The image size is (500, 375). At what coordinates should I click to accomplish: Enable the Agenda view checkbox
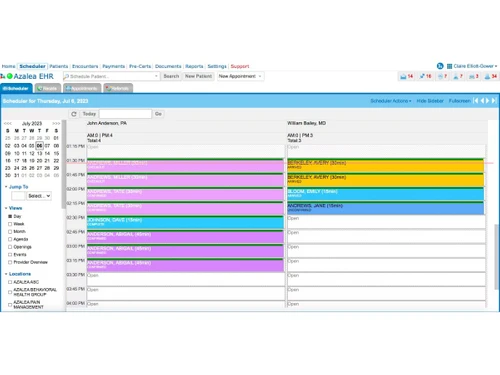(10, 239)
